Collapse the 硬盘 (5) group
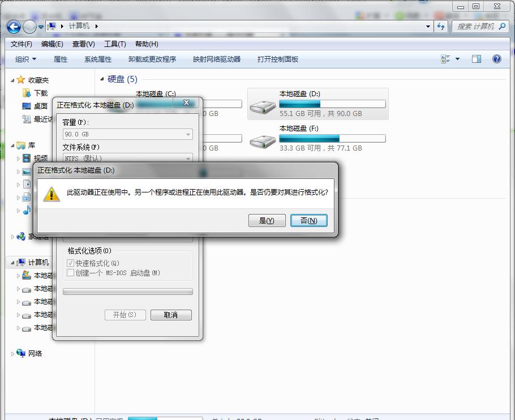The height and width of the screenshot is (420, 515). coord(102,79)
